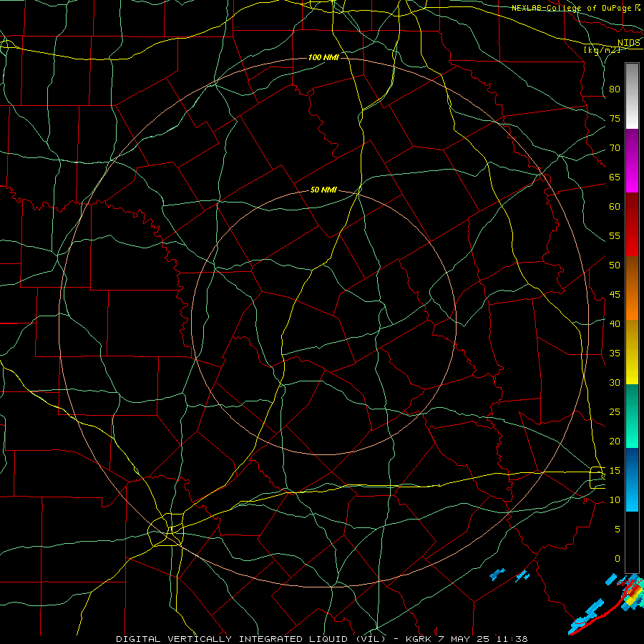
Task: Click the scale value 30
Action: pyautogui.click(x=615, y=382)
